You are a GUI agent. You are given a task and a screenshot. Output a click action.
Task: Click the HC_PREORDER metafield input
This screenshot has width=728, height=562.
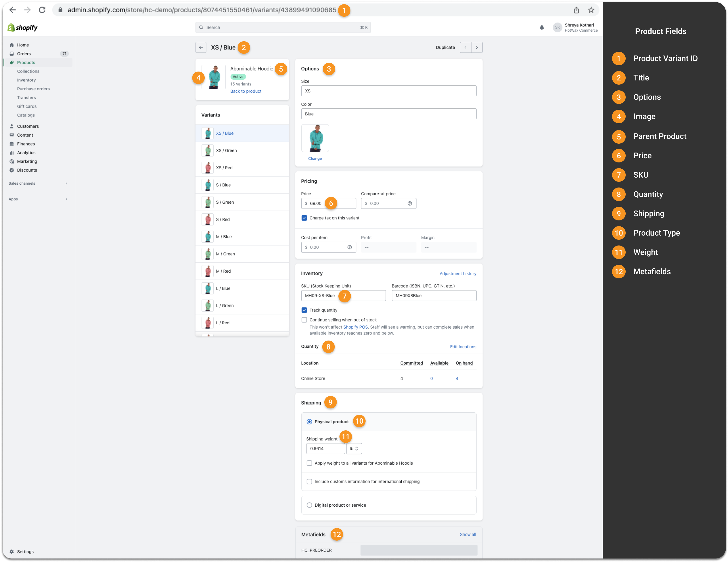pyautogui.click(x=419, y=550)
